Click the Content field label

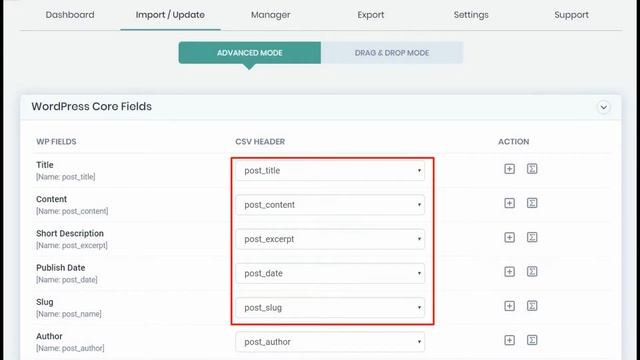pyautogui.click(x=51, y=199)
